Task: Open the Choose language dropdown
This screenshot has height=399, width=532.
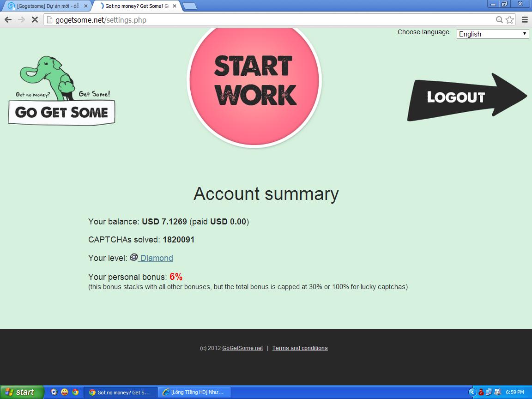Action: tap(493, 34)
